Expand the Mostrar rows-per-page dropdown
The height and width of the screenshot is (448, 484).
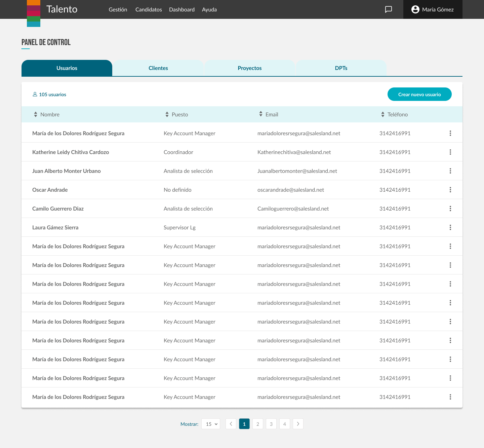click(211, 424)
